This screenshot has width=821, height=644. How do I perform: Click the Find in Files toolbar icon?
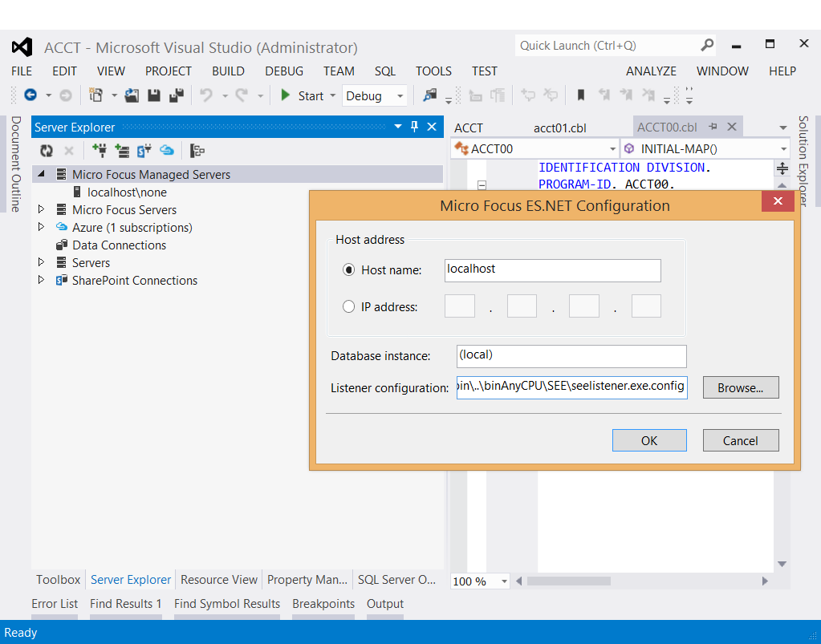tap(430, 95)
